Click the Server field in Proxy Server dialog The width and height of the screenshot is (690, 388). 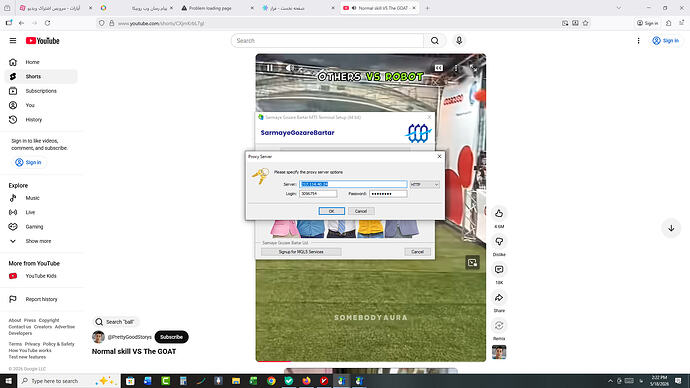click(353, 184)
